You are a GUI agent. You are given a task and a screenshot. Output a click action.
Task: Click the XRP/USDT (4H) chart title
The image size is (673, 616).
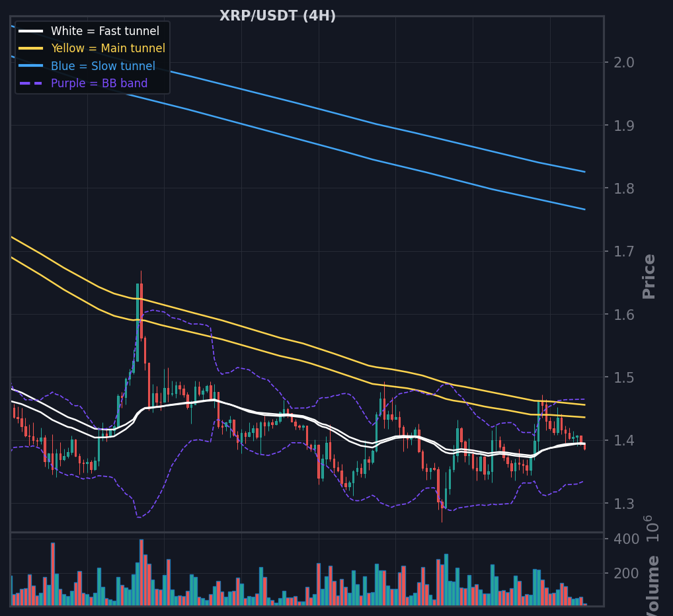point(278,16)
